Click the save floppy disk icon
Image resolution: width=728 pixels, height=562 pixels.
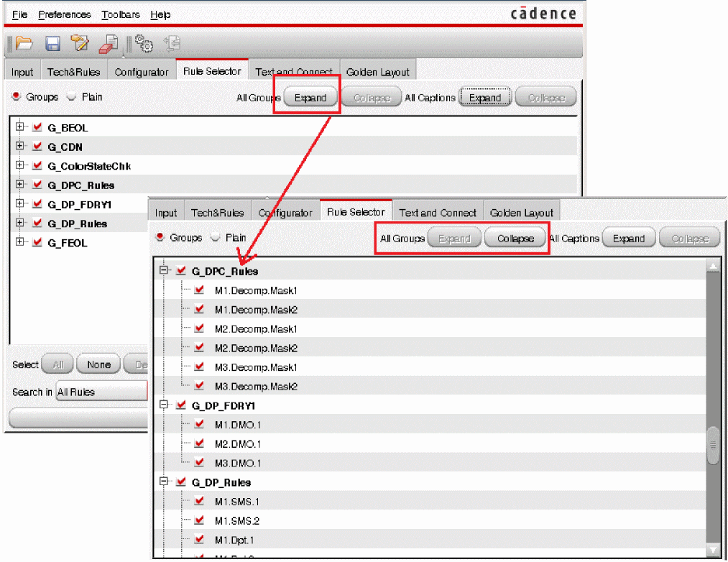[x=52, y=44]
